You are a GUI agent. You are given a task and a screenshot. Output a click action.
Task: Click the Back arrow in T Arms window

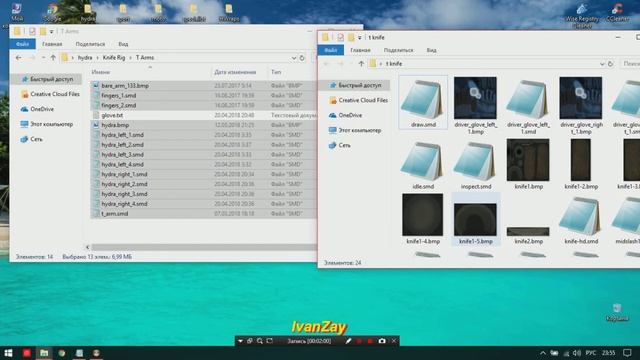pos(18,58)
